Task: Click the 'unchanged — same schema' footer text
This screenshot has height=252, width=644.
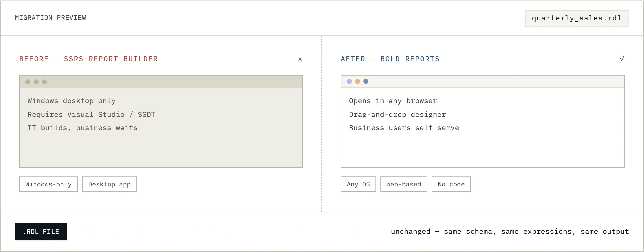Action: pyautogui.click(x=510, y=231)
